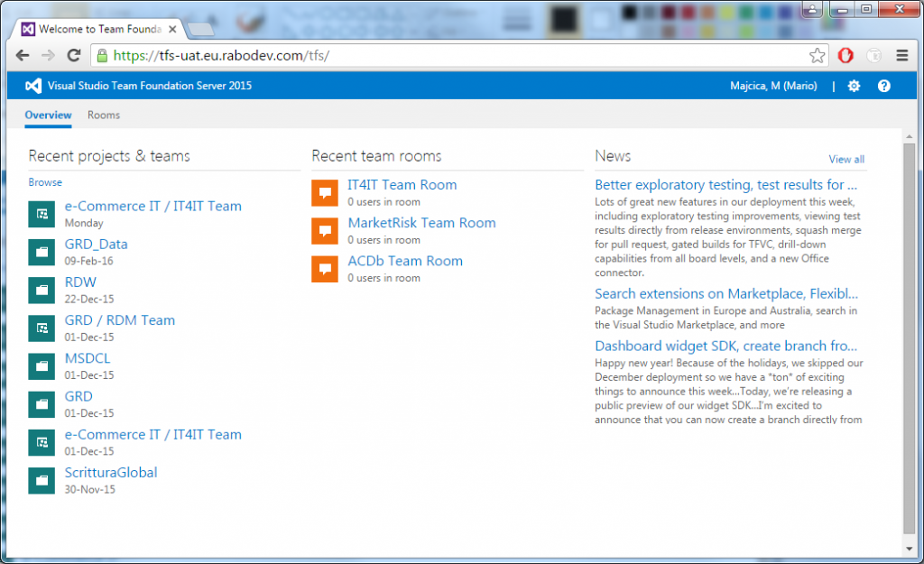Click the chat icon for MarketRisk Team Room
This screenshot has width=924, height=564.
click(325, 231)
